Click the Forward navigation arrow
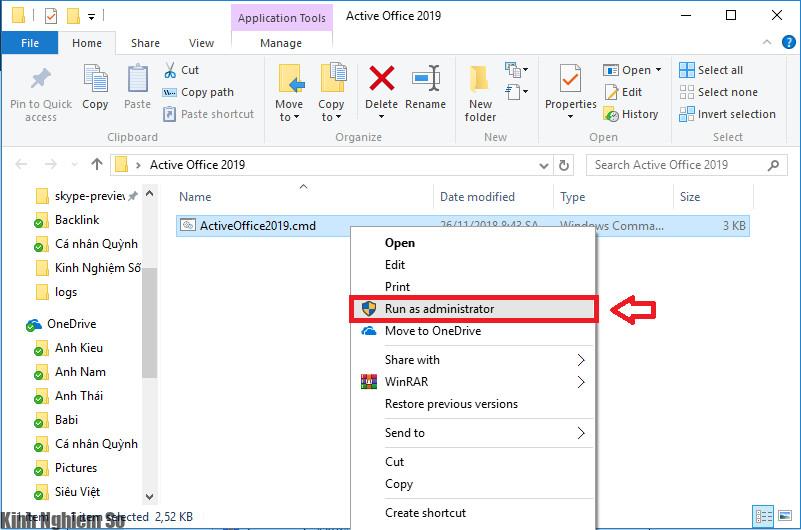 coord(50,164)
